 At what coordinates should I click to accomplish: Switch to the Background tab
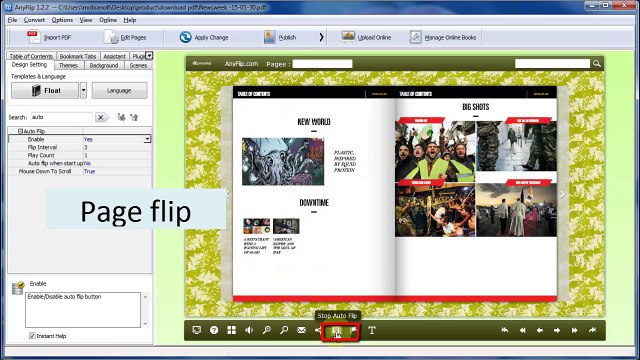click(x=104, y=65)
